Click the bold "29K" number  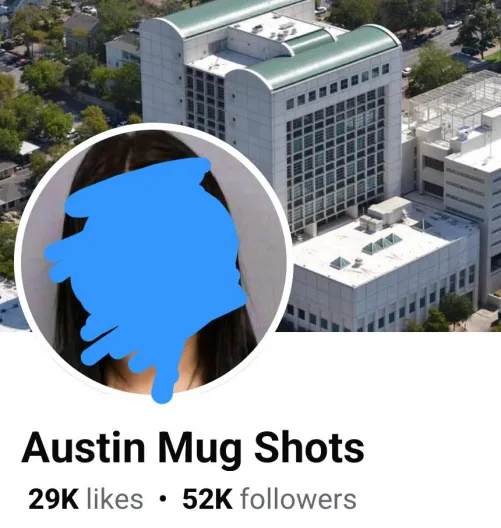pos(54,499)
